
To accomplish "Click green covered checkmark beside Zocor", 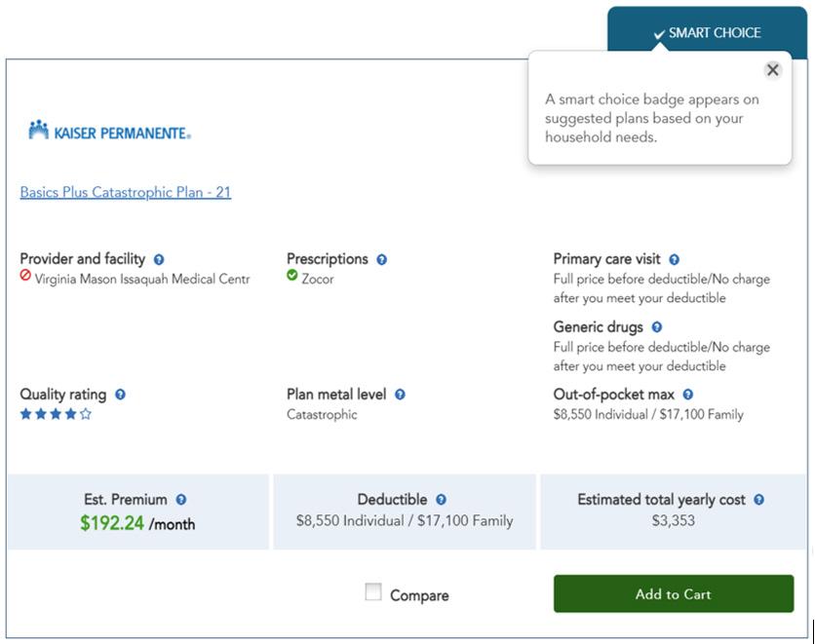I will (x=292, y=277).
